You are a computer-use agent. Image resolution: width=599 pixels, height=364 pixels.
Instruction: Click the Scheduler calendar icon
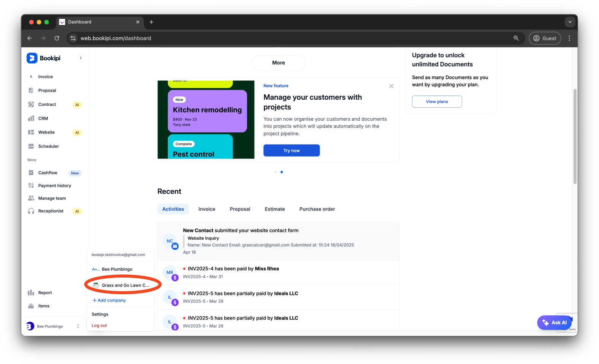coord(31,146)
